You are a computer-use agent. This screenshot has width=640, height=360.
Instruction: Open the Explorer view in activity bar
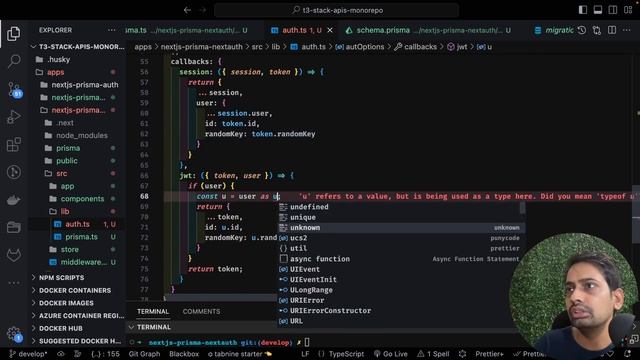click(14, 34)
